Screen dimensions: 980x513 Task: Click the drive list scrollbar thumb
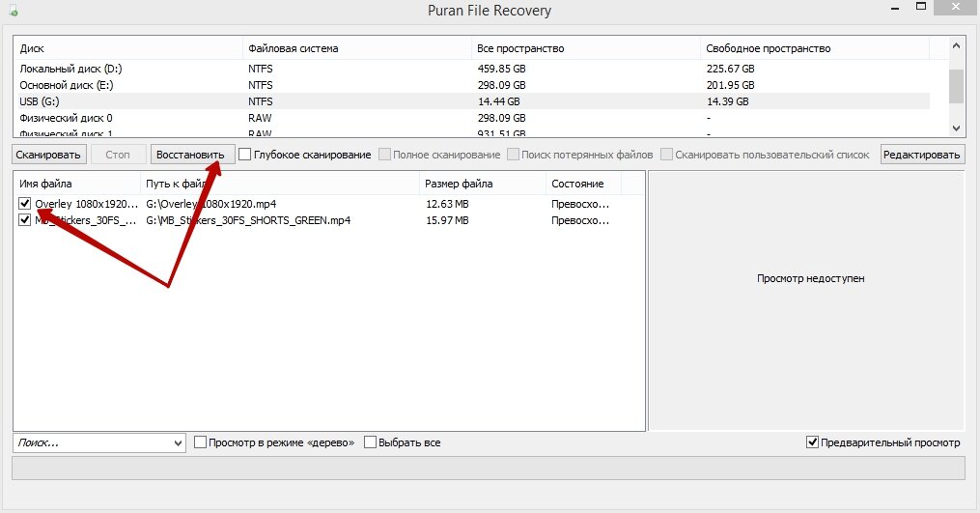[x=956, y=86]
